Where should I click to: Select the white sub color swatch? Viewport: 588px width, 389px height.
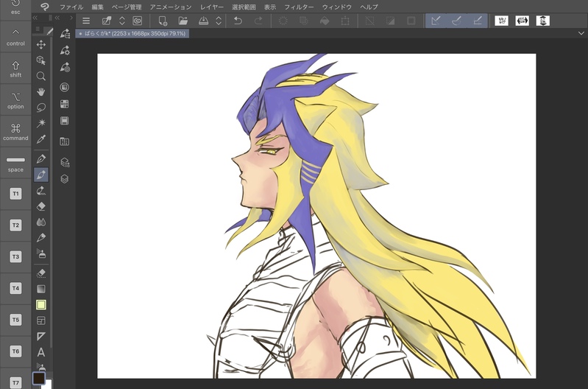49,384
